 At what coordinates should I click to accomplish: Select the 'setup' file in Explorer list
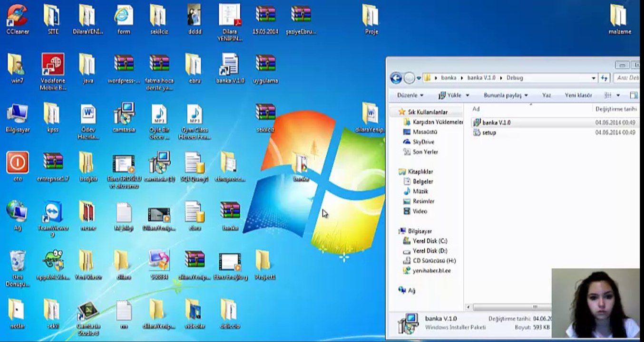(489, 133)
